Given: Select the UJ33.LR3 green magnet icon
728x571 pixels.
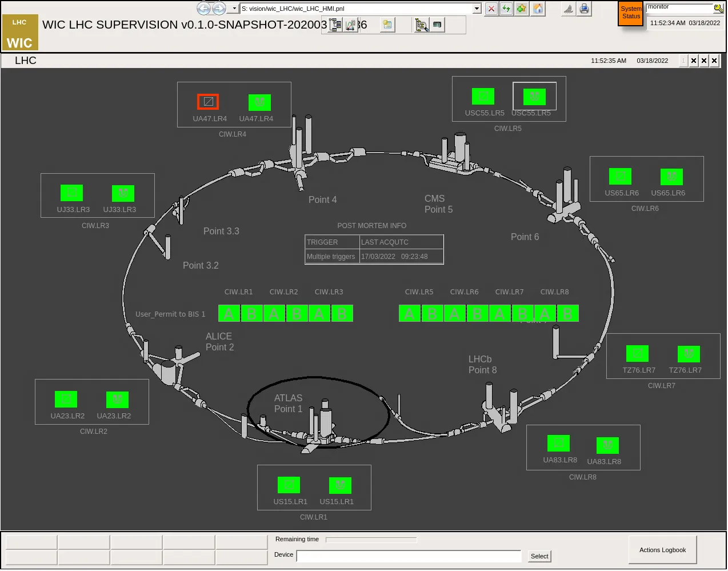Looking at the screenshot, I should click(x=123, y=193).
